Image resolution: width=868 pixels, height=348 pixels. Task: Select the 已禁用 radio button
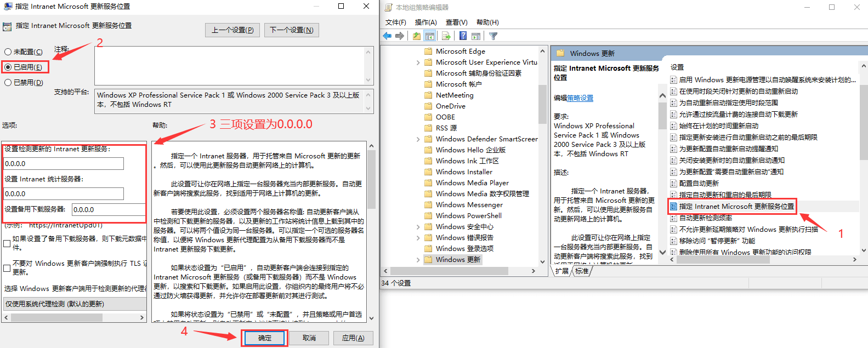[x=8, y=83]
